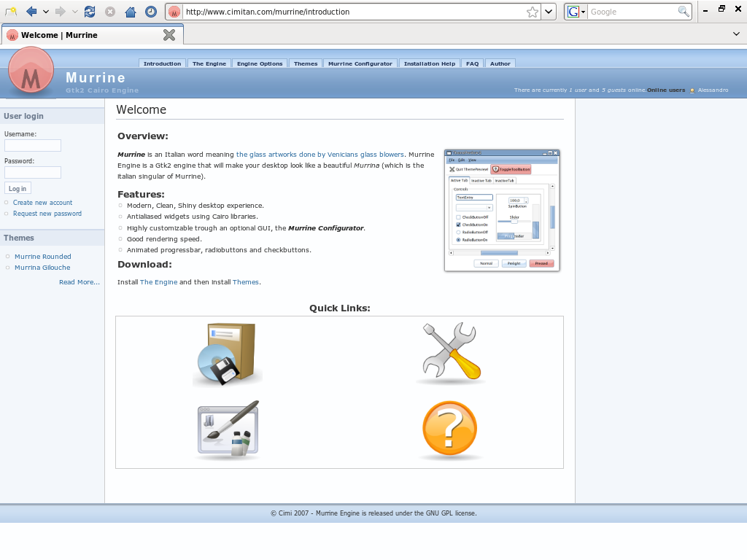Open browsing history clock icon
Image resolution: width=747 pixels, height=560 pixels.
pyautogui.click(x=151, y=12)
